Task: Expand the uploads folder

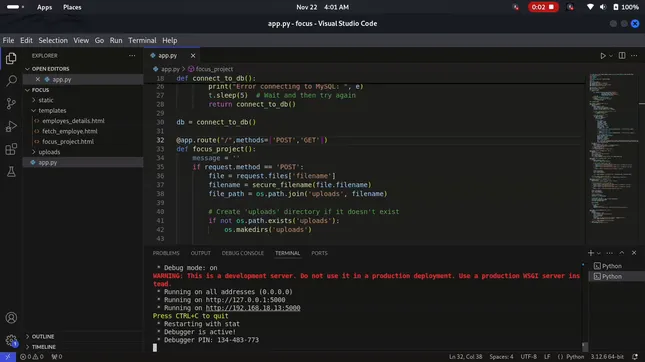Action: pyautogui.click(x=49, y=152)
